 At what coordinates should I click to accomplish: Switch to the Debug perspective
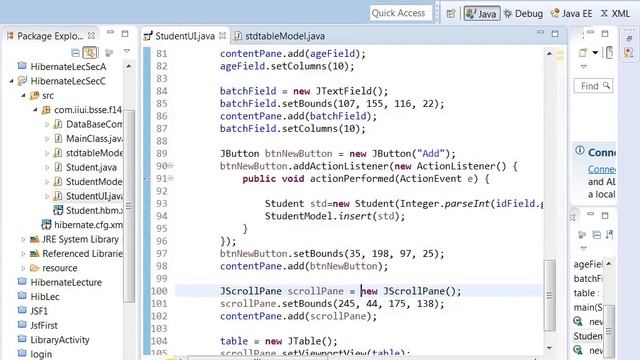(x=524, y=13)
